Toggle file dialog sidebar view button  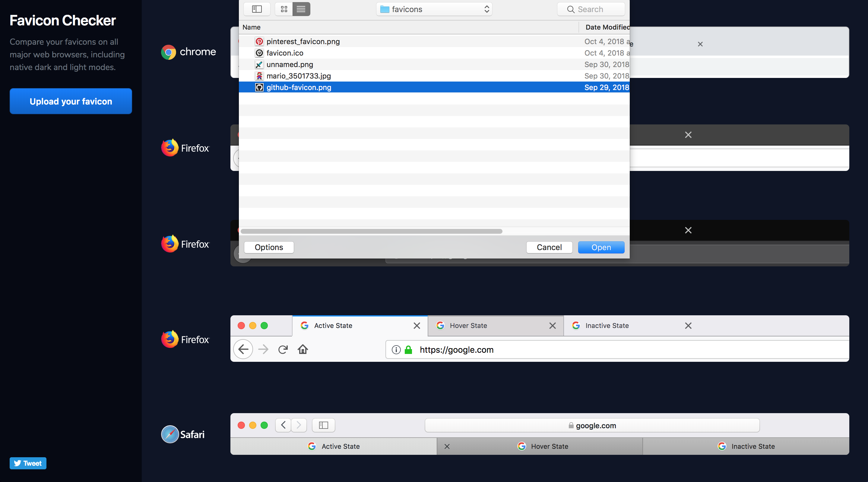(257, 9)
